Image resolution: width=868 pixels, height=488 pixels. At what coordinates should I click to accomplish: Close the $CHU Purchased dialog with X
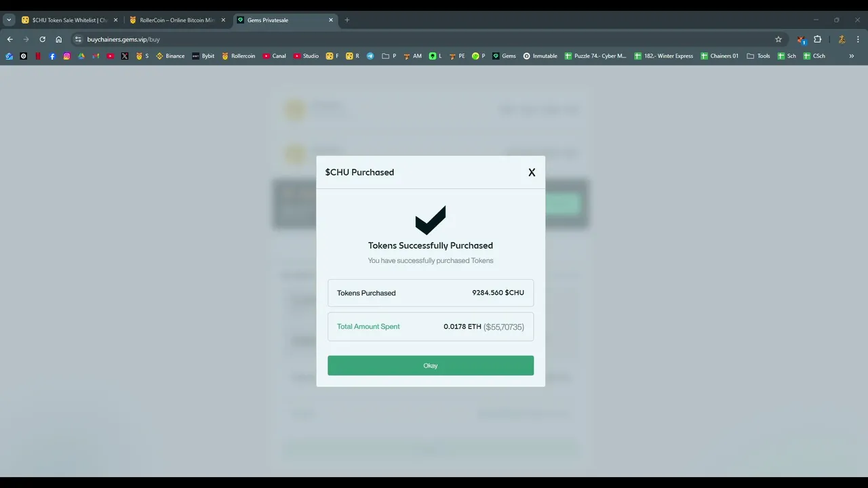pyautogui.click(x=532, y=173)
